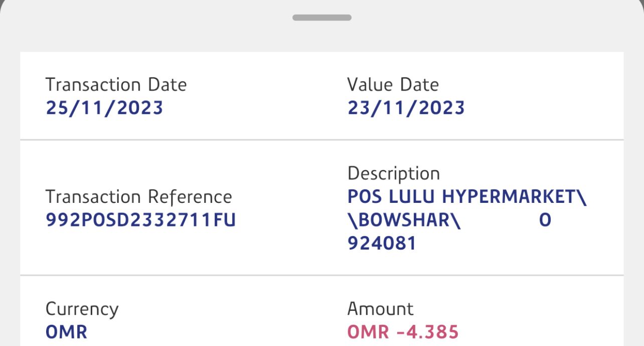Select the BOWSHAR text in the description
644x346 pixels.
(404, 220)
